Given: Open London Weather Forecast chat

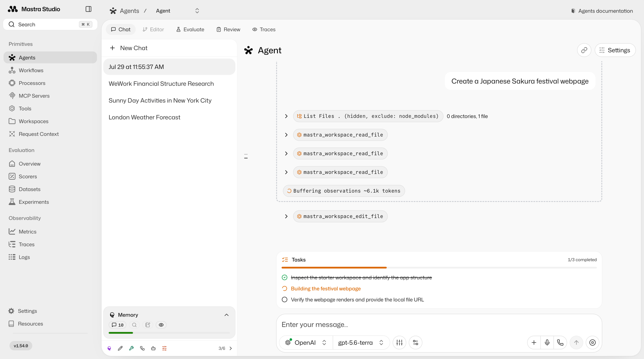Looking at the screenshot, I should coord(169,117).
